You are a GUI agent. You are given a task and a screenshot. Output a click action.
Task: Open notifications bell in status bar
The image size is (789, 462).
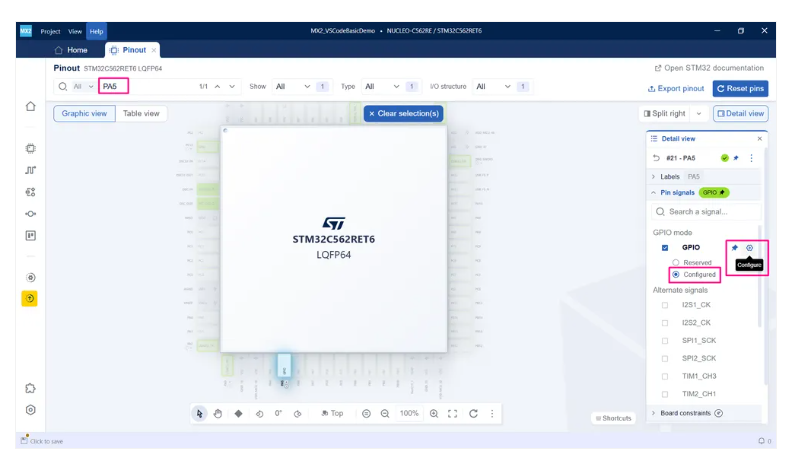click(762, 441)
